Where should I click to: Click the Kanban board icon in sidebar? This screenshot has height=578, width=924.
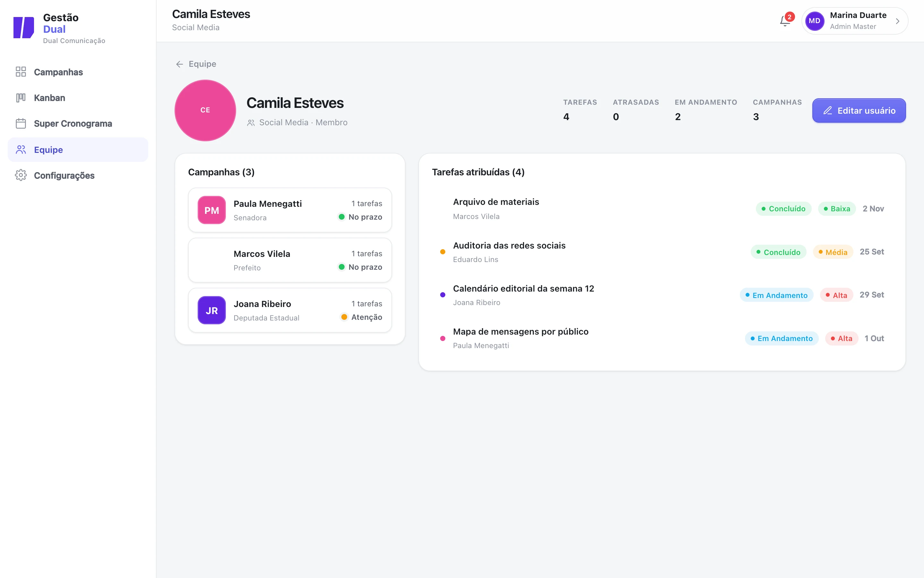[21, 98]
